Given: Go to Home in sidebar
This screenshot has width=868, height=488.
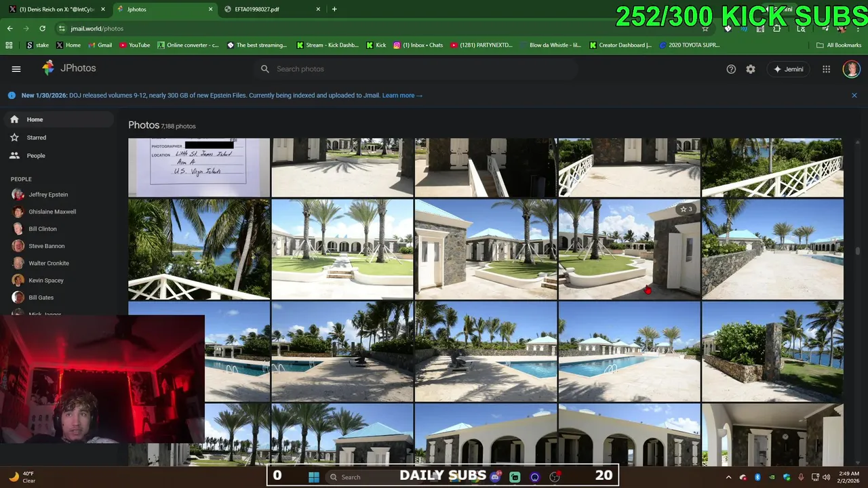Looking at the screenshot, I should [x=58, y=119].
